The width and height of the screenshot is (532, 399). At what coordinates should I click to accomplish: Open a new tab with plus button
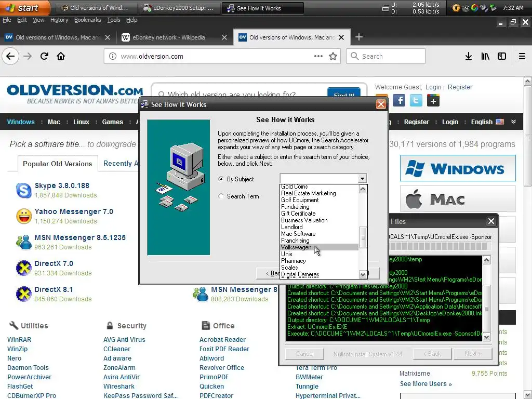click(359, 37)
